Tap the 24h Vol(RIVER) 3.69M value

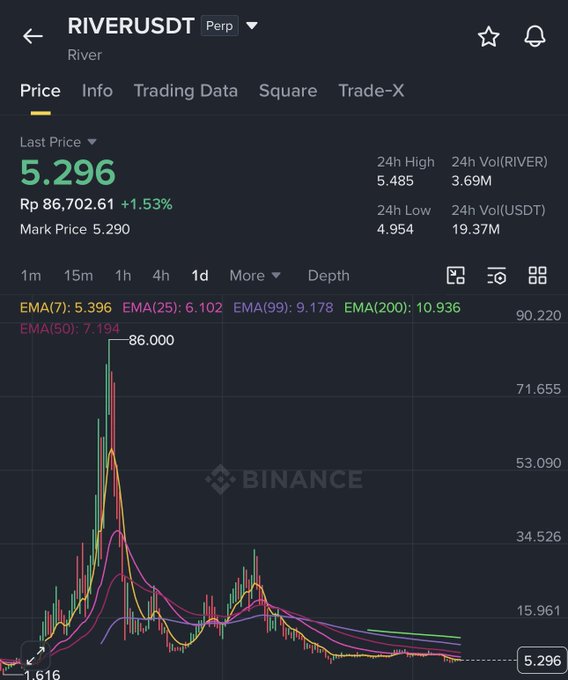click(x=472, y=181)
